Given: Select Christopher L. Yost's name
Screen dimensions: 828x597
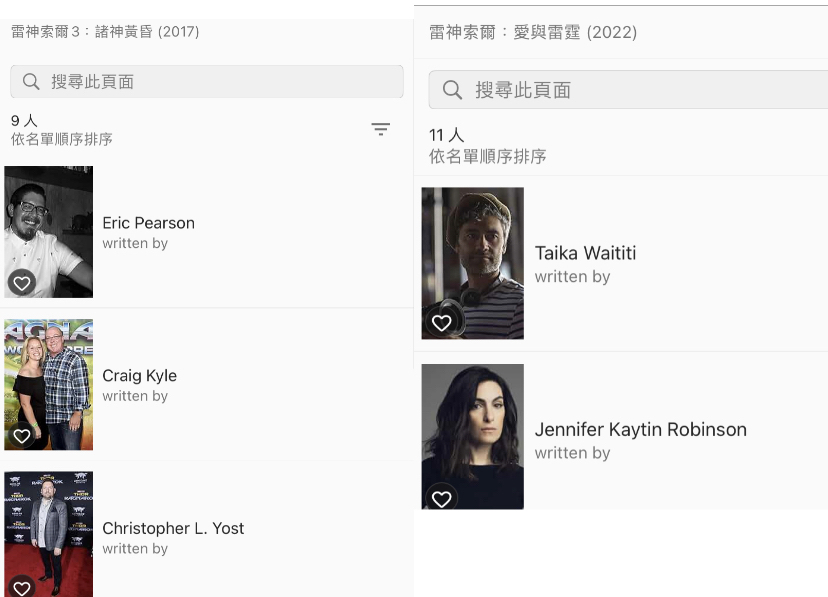Looking at the screenshot, I should [x=173, y=528].
